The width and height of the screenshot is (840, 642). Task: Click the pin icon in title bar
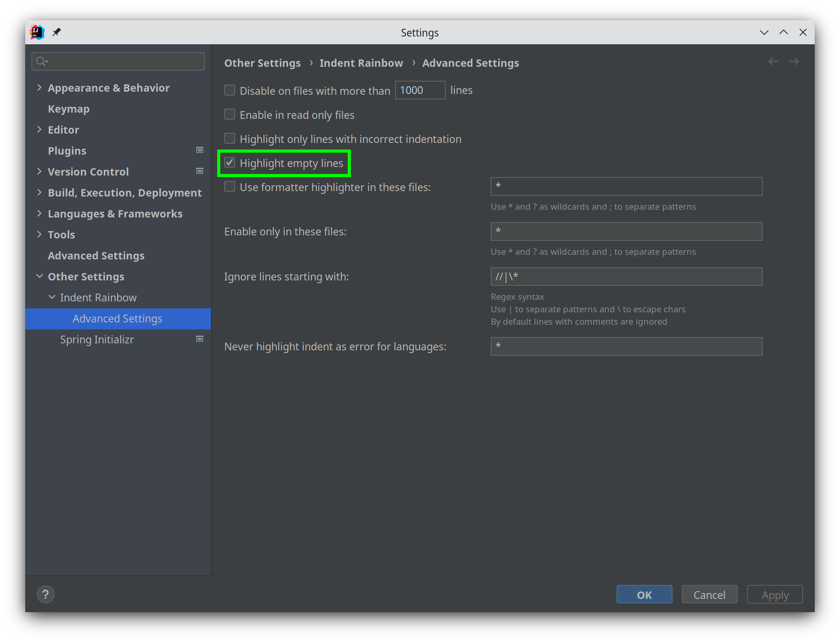pos(57,32)
